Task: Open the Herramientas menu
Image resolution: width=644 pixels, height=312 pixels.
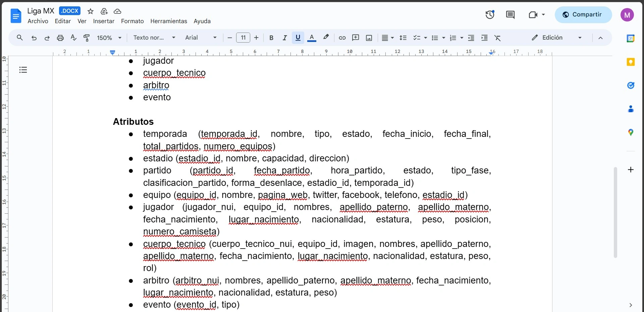Action: tap(169, 21)
